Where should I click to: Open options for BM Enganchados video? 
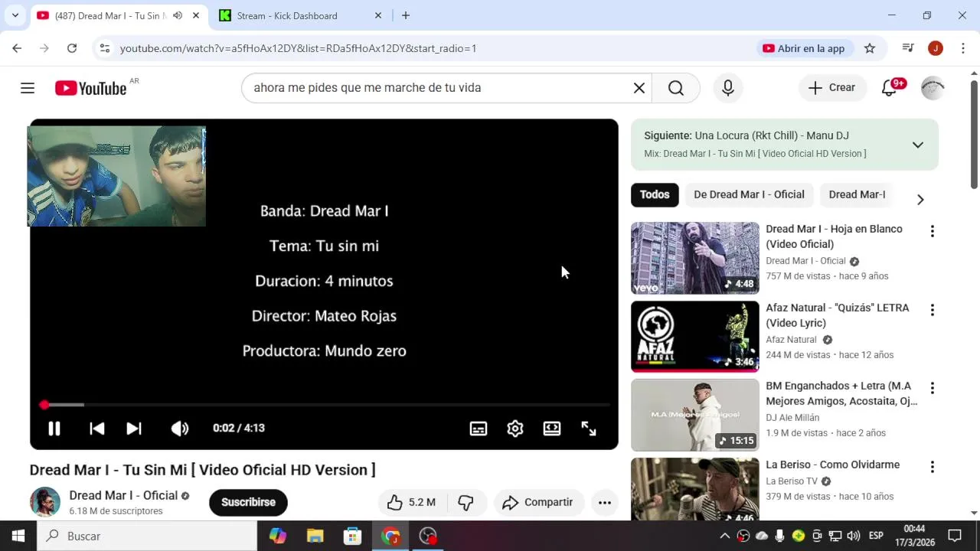pos(932,388)
